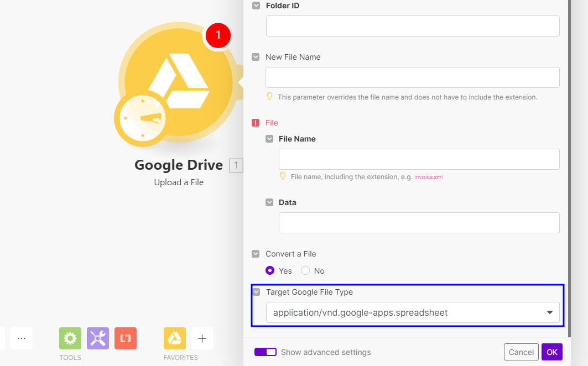Select No for Convert a File

pyautogui.click(x=305, y=270)
